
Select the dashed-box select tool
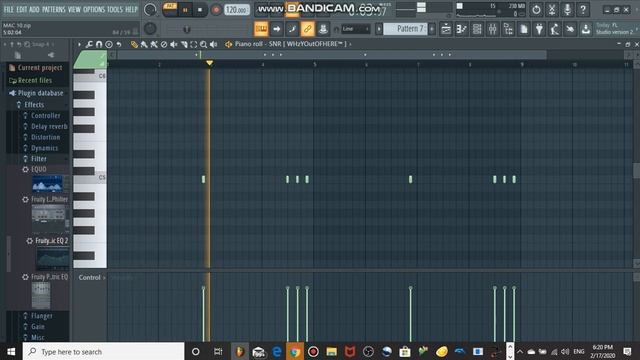[194, 44]
